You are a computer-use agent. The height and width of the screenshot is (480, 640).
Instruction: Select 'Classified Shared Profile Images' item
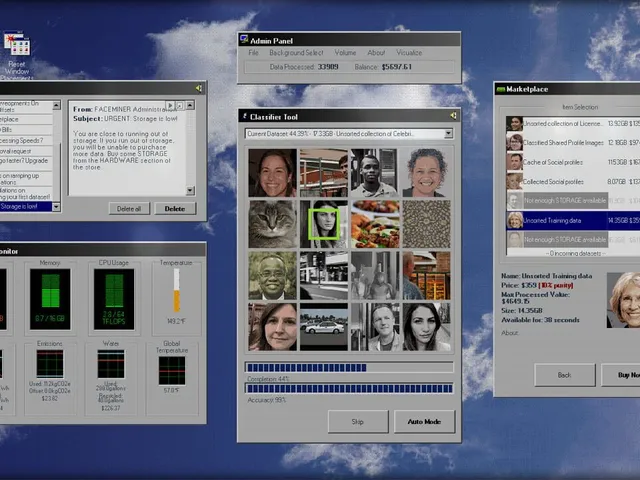pos(573,142)
